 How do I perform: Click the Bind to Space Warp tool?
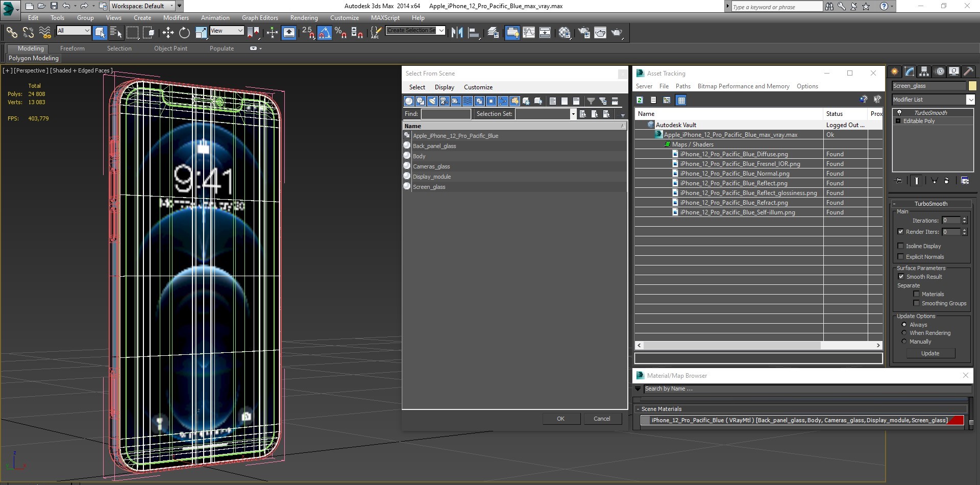coord(45,33)
